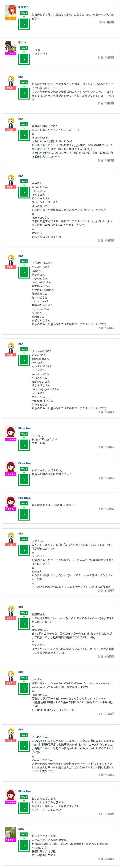This screenshot has height=868, width=122.
Task: Open licky's white dog avatar
Action: tap(11, 832)
